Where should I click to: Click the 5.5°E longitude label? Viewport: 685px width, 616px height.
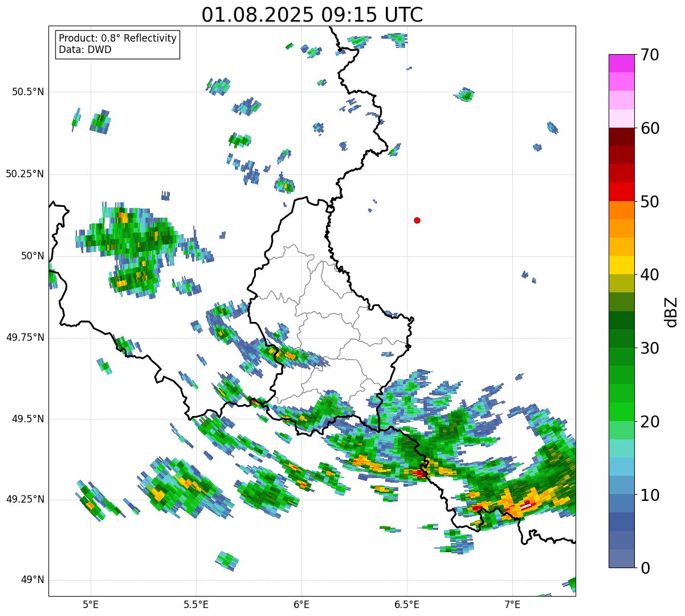(x=196, y=604)
